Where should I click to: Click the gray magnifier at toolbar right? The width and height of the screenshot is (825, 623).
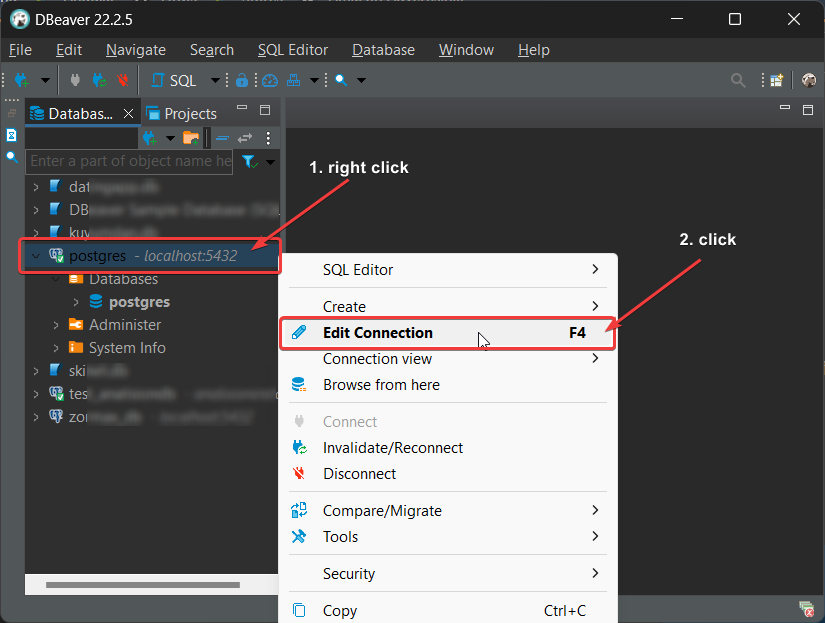(738, 80)
